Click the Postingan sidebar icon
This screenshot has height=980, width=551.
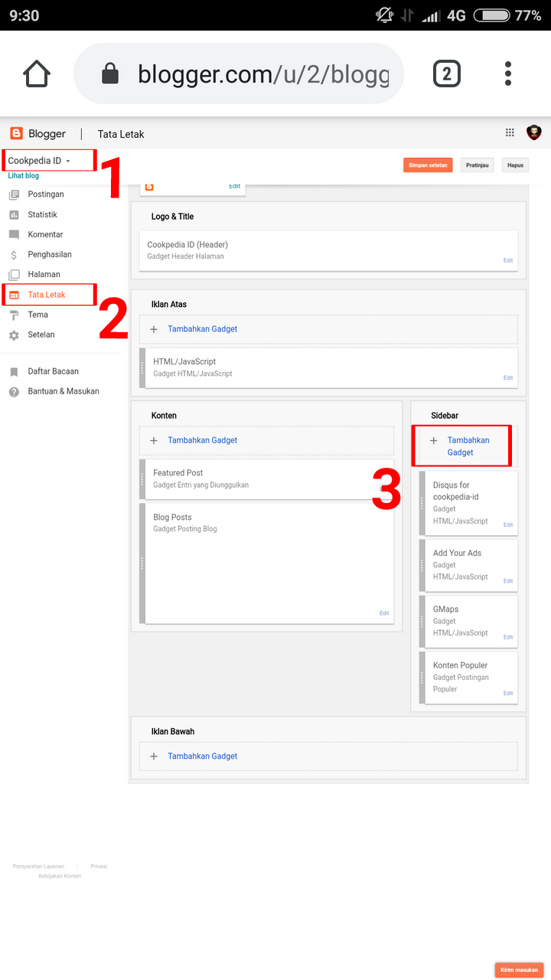click(14, 194)
